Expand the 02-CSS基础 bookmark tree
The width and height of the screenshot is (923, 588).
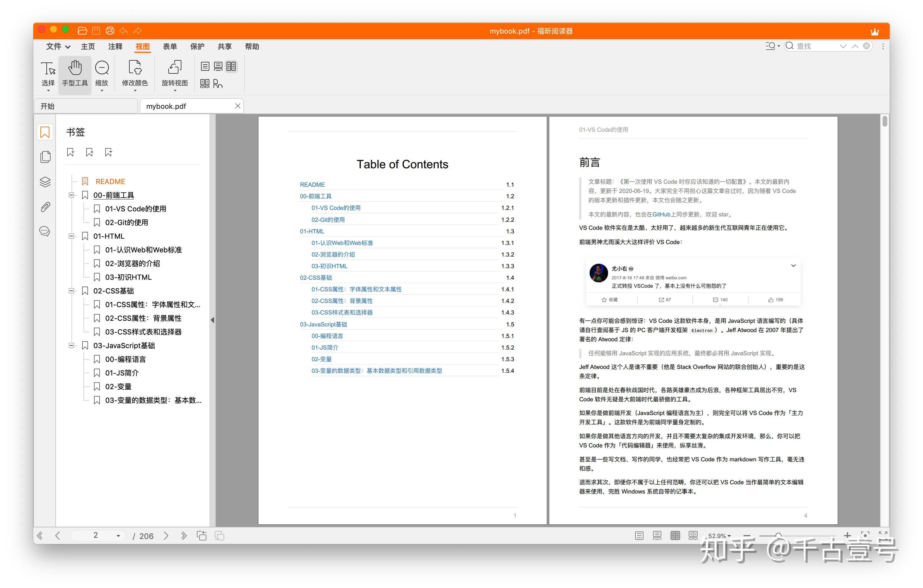pos(71,291)
